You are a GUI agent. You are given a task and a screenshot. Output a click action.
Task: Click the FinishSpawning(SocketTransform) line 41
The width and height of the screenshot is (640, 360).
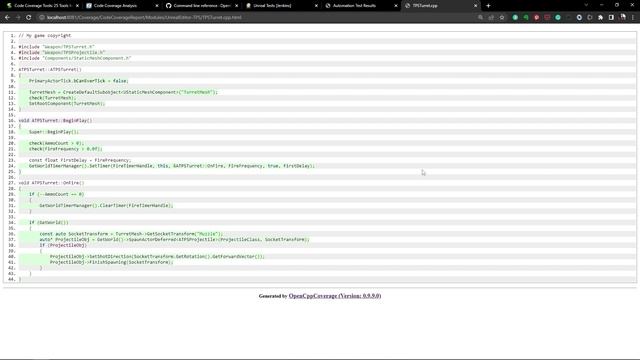111,262
